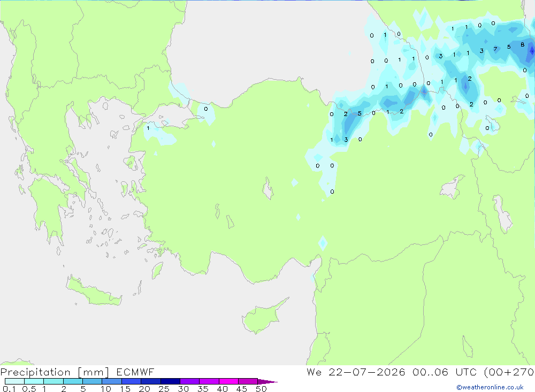Click the 0.1–0.5 mm legend color swatch
Viewport: 535px width, 392px height.
coord(14,381)
